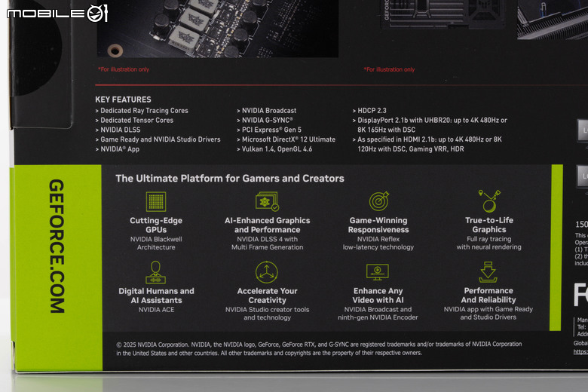Click 'NVIDIA Broadcast and ninth-gen NVIDIA Encoder' text
The image size is (588, 392).
click(378, 314)
